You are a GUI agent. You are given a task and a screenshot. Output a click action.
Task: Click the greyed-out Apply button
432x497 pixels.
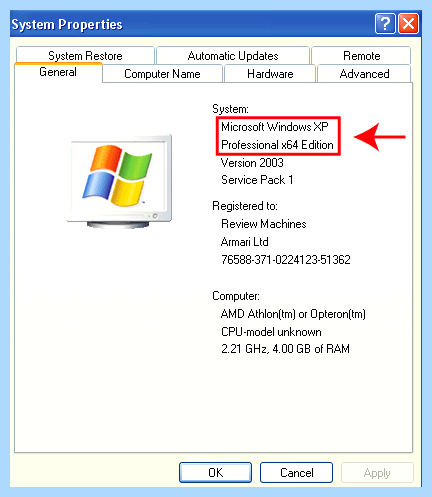(x=377, y=472)
